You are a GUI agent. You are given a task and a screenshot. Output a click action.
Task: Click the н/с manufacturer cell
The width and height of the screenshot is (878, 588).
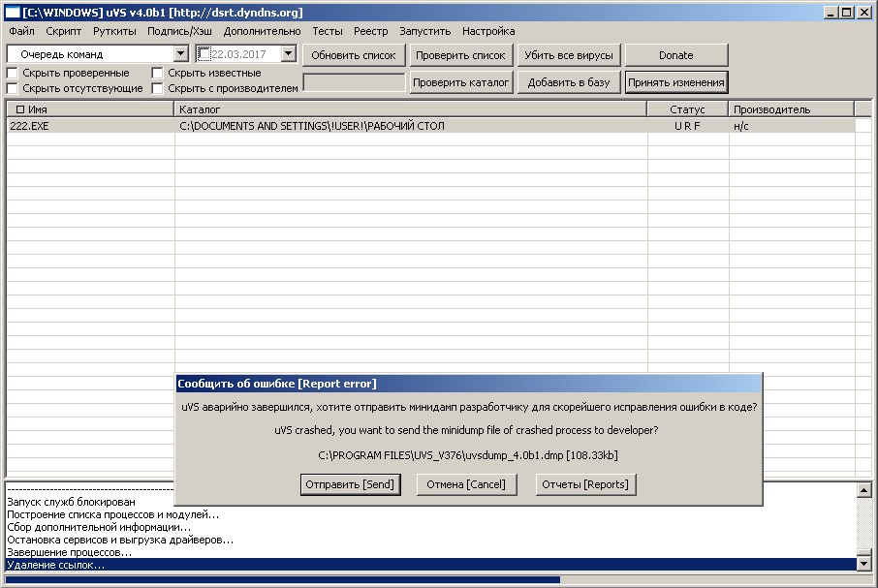pos(740,126)
